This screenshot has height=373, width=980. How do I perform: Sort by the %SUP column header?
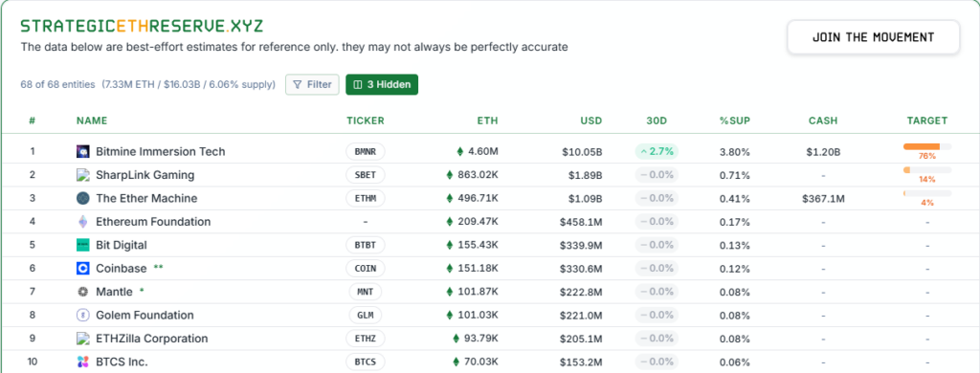tap(734, 121)
